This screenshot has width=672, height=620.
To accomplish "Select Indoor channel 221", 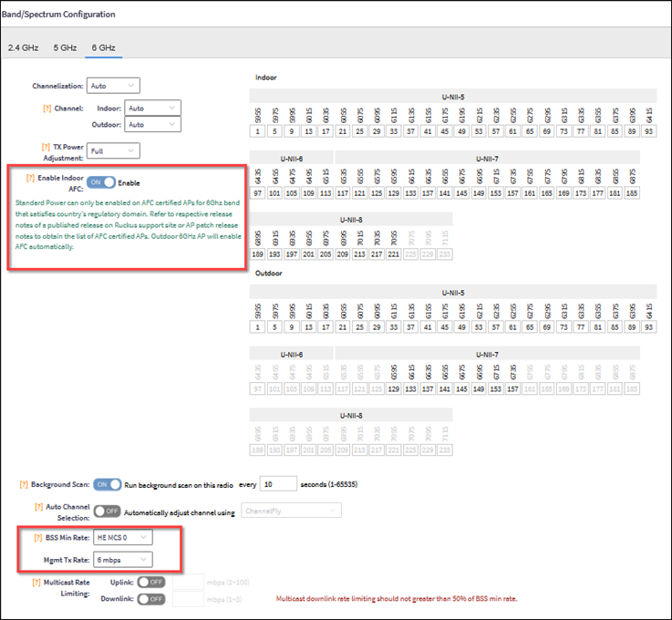I will tap(393, 254).
